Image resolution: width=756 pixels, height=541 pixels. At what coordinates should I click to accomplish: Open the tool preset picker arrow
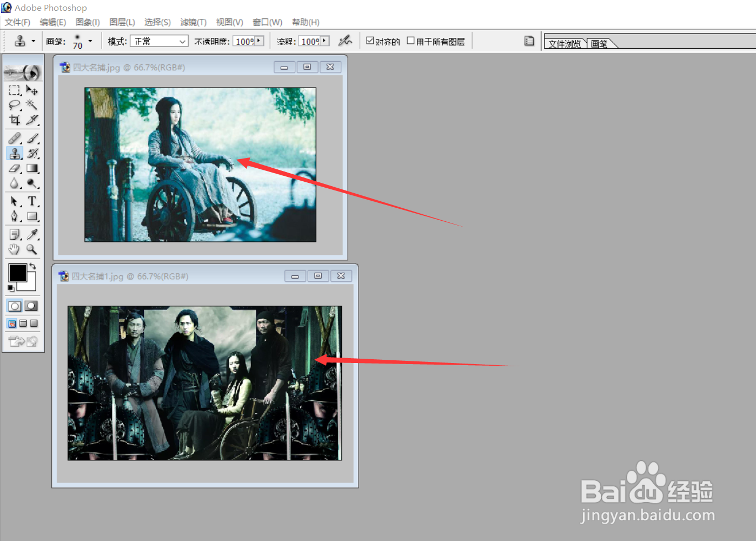pos(33,41)
